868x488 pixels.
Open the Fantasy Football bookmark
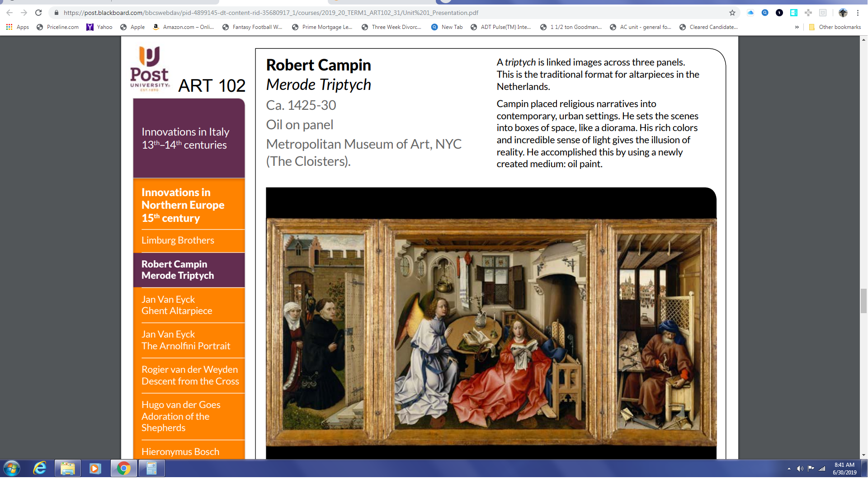252,27
